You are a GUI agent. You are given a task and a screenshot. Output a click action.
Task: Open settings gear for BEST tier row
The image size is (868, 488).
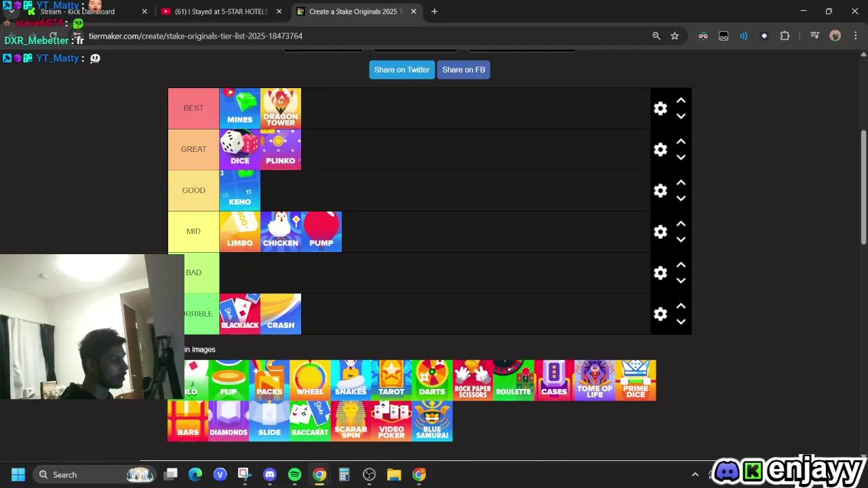click(x=660, y=108)
